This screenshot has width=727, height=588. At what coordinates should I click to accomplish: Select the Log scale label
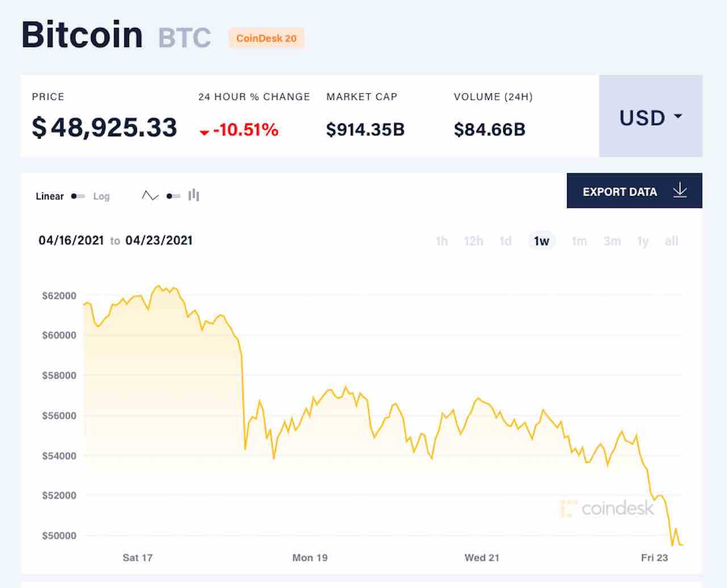[x=101, y=196]
